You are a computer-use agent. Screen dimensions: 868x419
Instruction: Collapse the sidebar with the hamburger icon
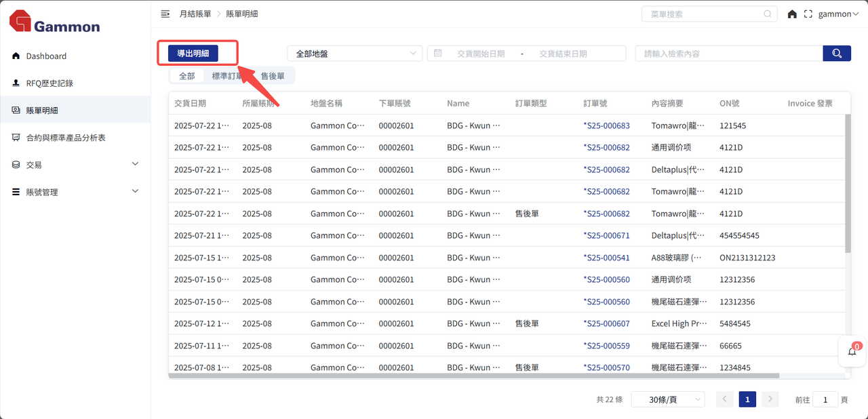[x=165, y=14]
